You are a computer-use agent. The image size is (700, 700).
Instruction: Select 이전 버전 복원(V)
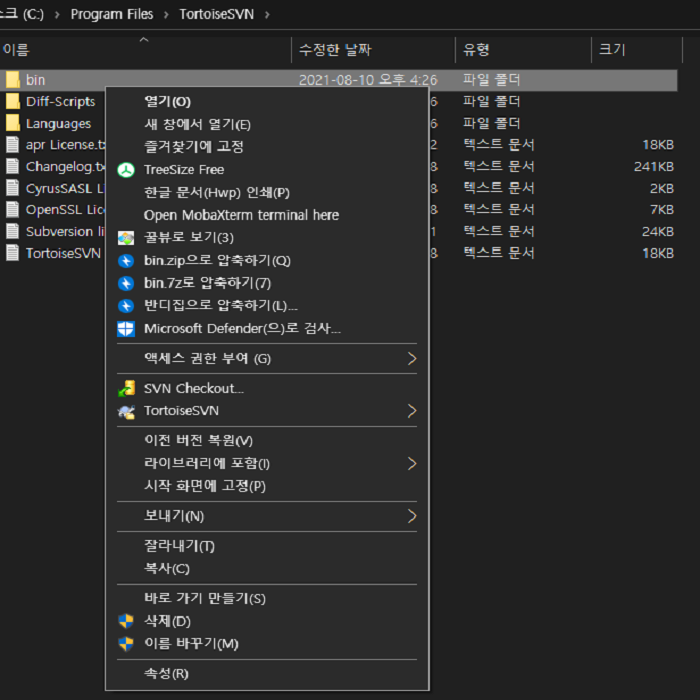pos(267,441)
